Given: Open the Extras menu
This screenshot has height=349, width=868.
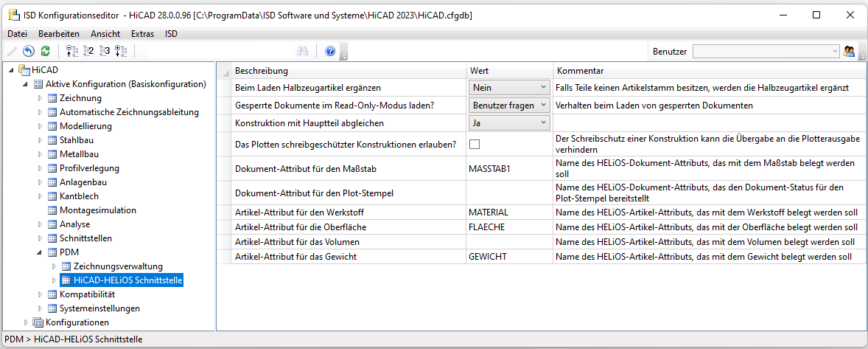Looking at the screenshot, I should [x=143, y=33].
